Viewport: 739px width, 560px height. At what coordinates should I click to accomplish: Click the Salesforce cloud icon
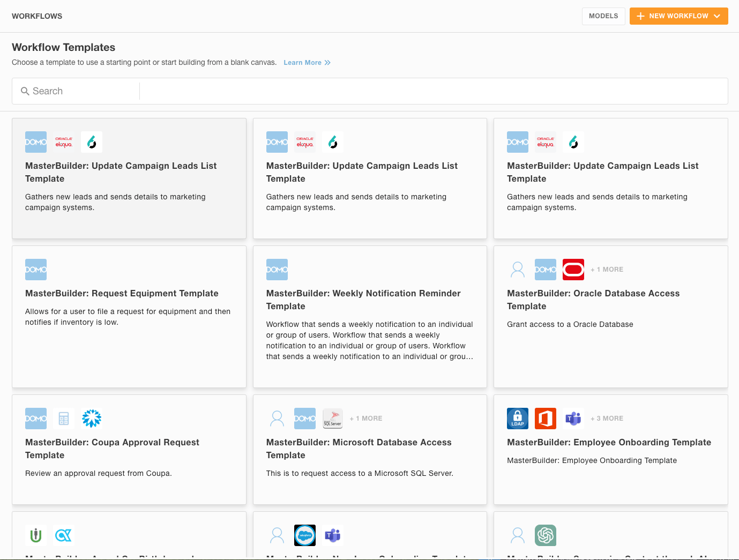(305, 535)
